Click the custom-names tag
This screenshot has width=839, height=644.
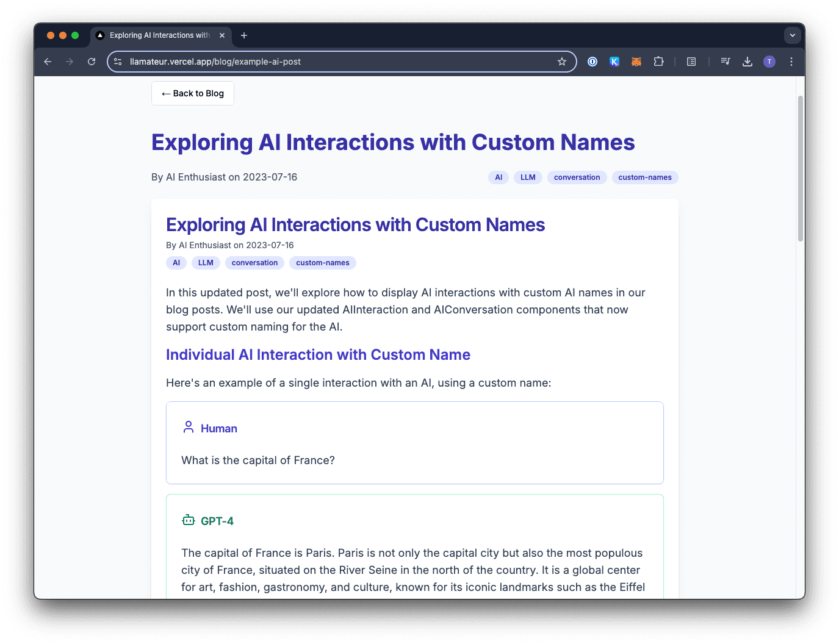pos(645,177)
